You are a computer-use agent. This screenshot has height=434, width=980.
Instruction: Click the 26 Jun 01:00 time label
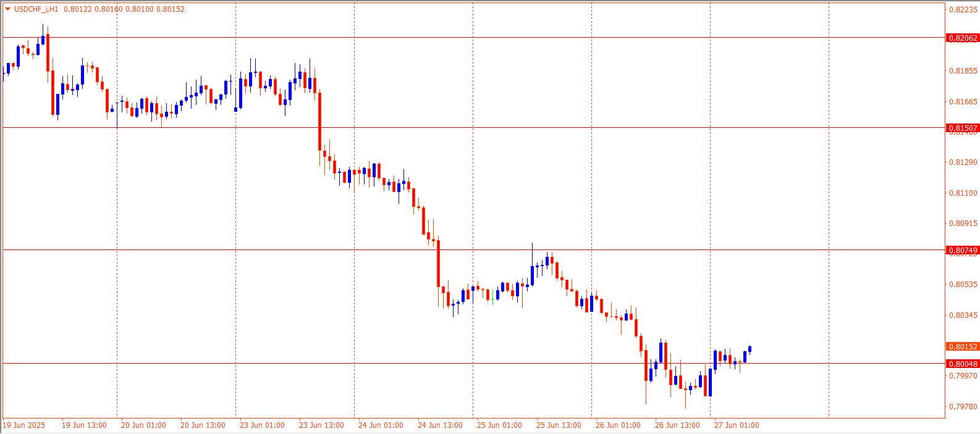618,425
